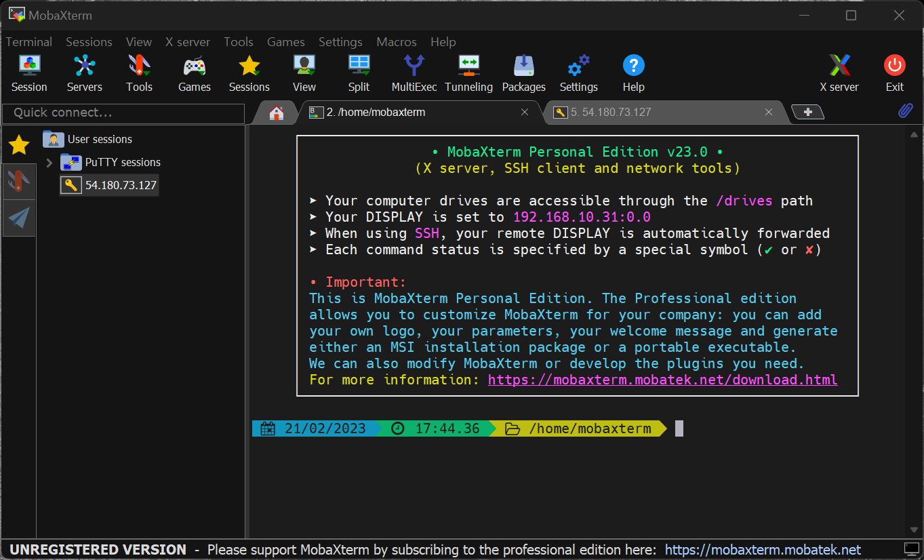Viewport: 924px width, 560px height.
Task: Click the /drives path text
Action: click(744, 201)
